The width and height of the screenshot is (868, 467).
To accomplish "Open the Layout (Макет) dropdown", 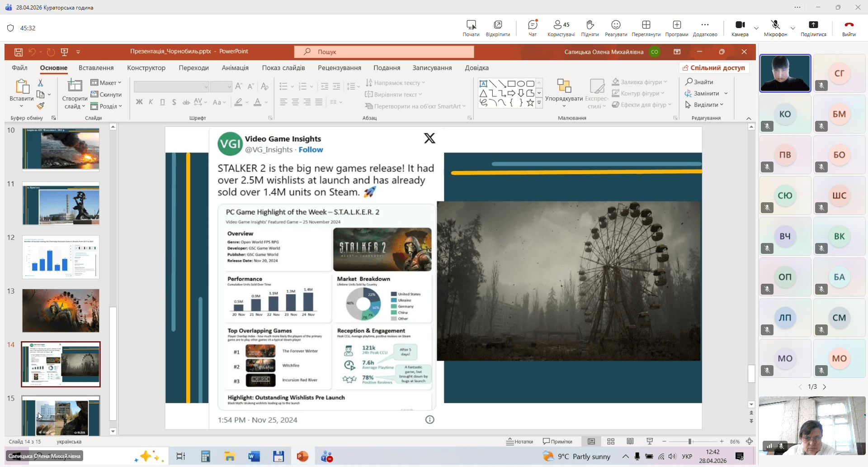I will [x=106, y=83].
